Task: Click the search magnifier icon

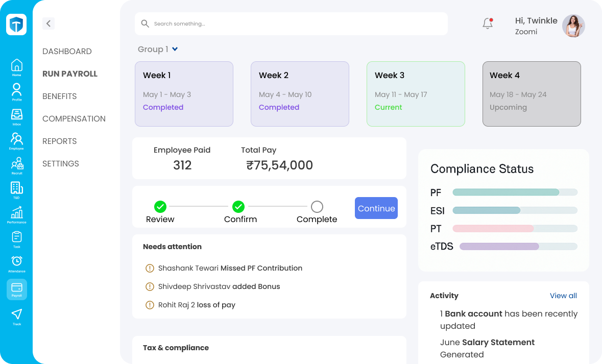Action: [x=145, y=24]
